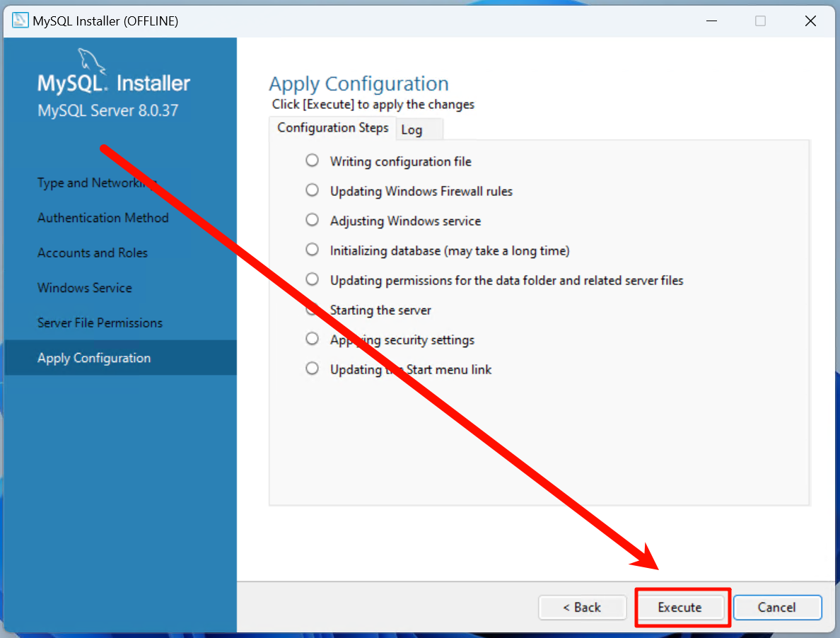
Task: Select Apply Configuration in the sidebar
Action: pyautogui.click(x=120, y=358)
